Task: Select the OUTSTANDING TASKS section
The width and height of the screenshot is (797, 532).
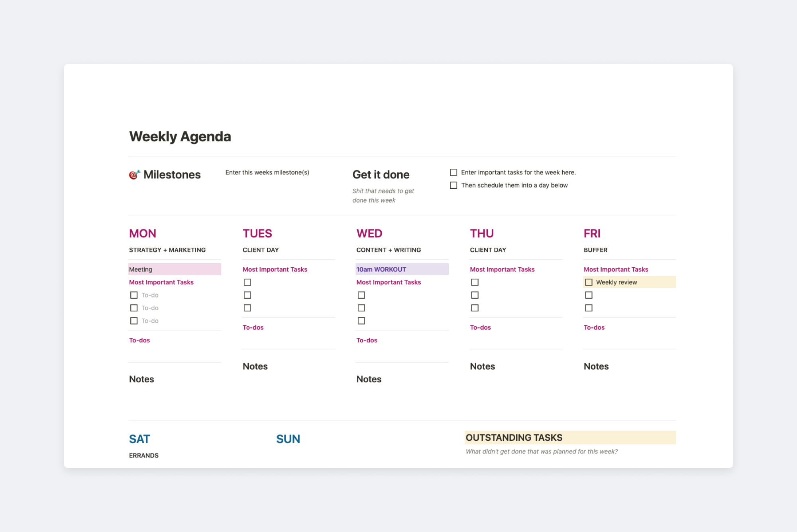Action: point(570,438)
